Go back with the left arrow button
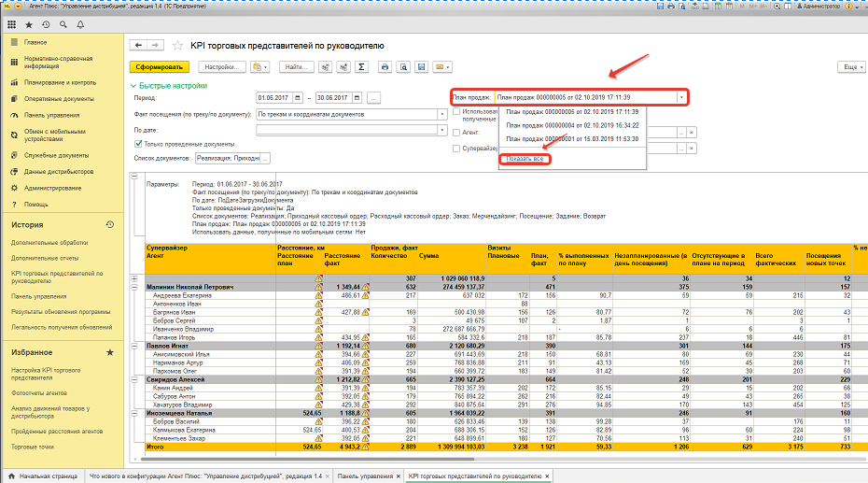Screen dimensions: 868x483 tap(138, 46)
